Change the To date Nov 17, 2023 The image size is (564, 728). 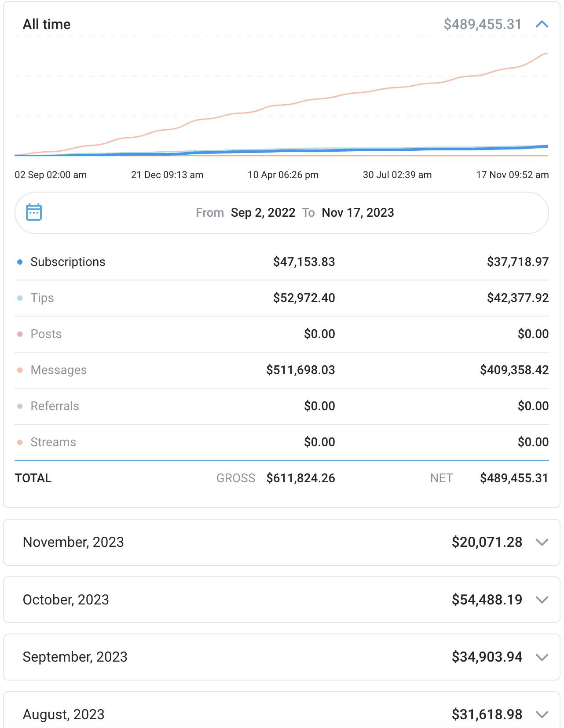pos(358,213)
